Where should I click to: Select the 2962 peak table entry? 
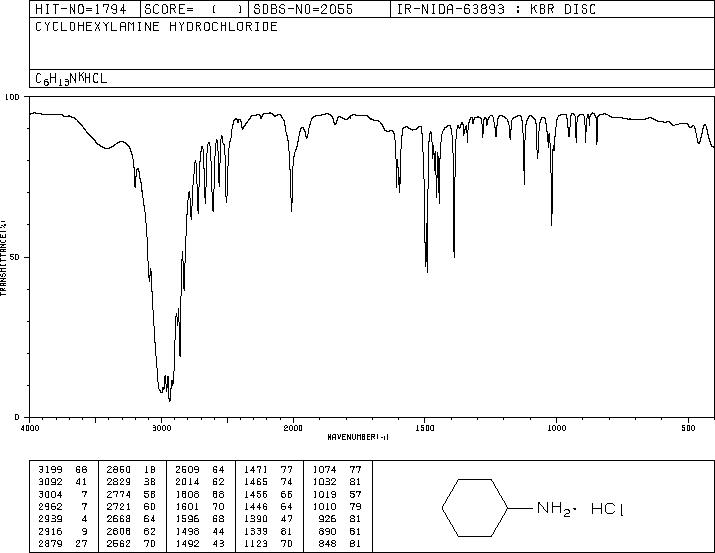(x=62, y=506)
